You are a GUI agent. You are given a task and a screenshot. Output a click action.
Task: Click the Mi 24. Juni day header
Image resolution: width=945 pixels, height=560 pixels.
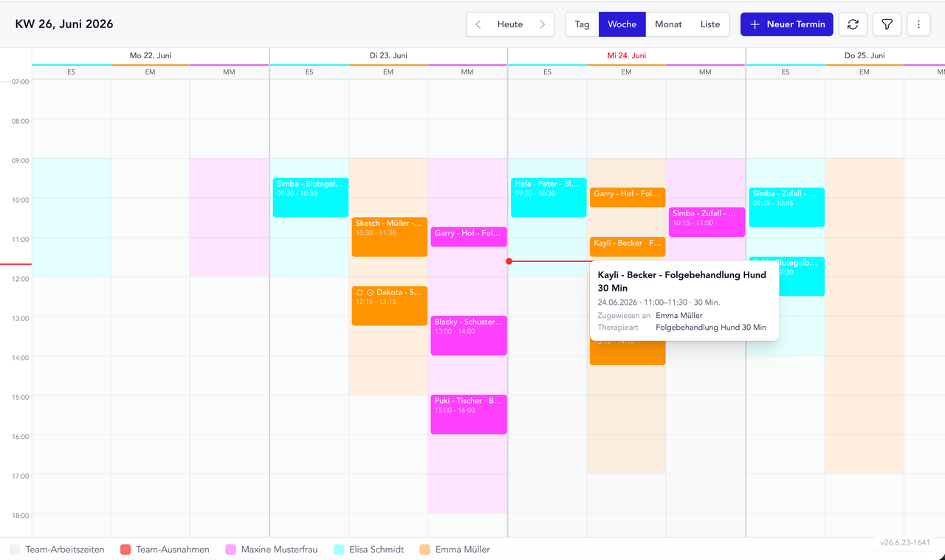(x=627, y=55)
